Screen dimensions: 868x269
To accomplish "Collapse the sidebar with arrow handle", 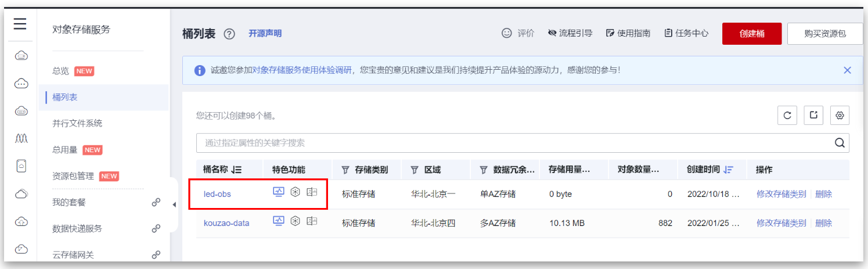I will (x=174, y=205).
